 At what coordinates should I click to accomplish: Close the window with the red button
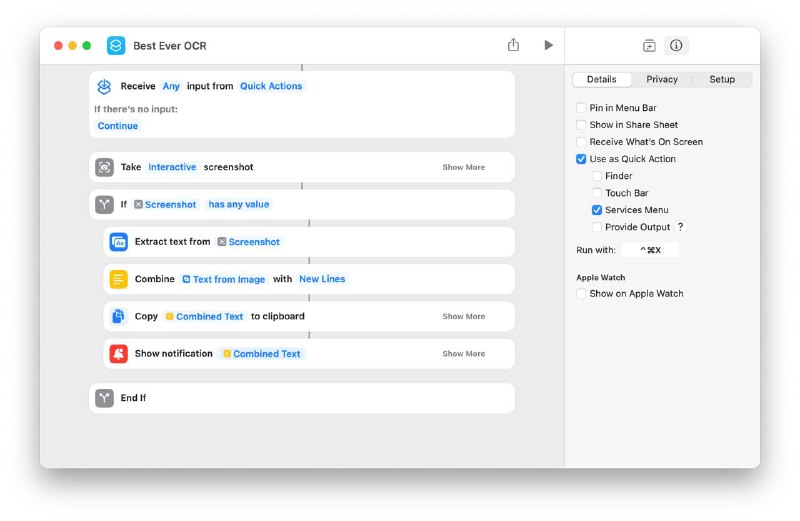(x=58, y=45)
